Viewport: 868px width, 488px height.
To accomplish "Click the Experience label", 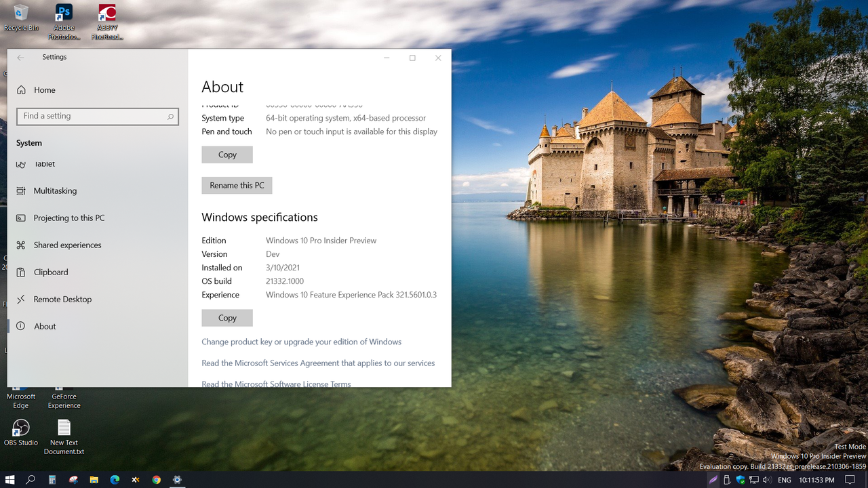I will pyautogui.click(x=220, y=295).
